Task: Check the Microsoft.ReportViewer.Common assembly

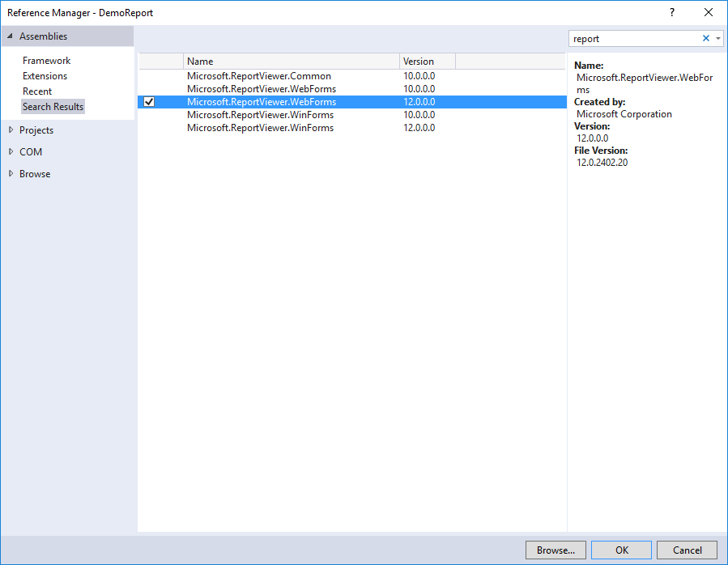Action: (x=149, y=75)
